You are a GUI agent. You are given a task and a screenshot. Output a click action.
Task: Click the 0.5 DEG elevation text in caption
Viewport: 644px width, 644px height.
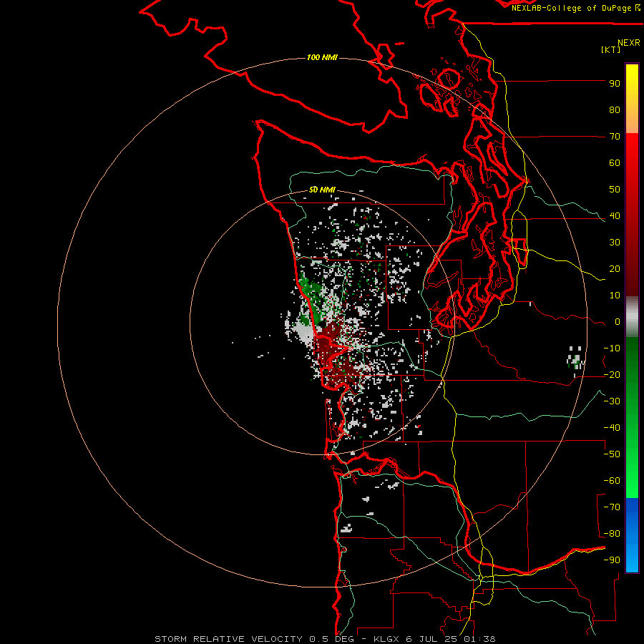point(331,639)
